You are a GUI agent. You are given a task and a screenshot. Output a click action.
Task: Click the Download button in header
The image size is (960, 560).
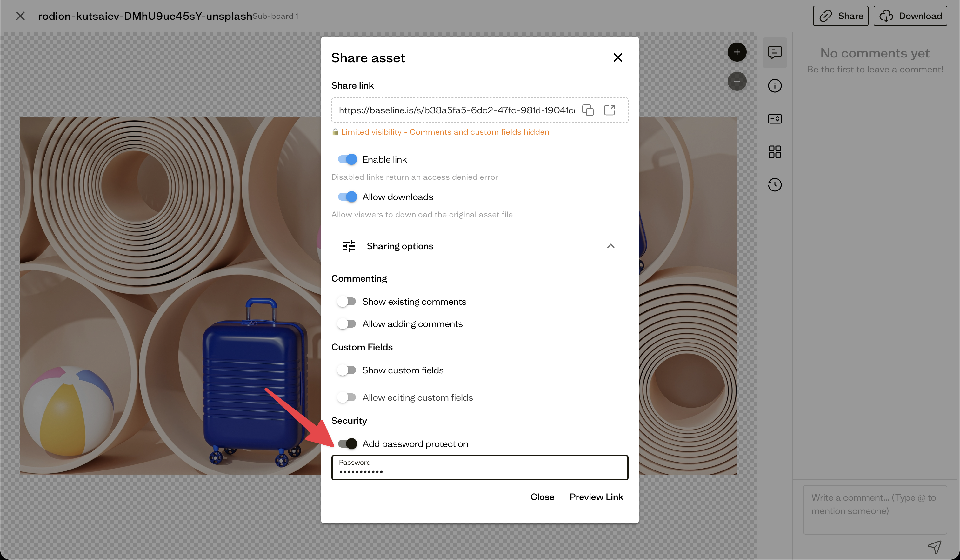coord(910,16)
